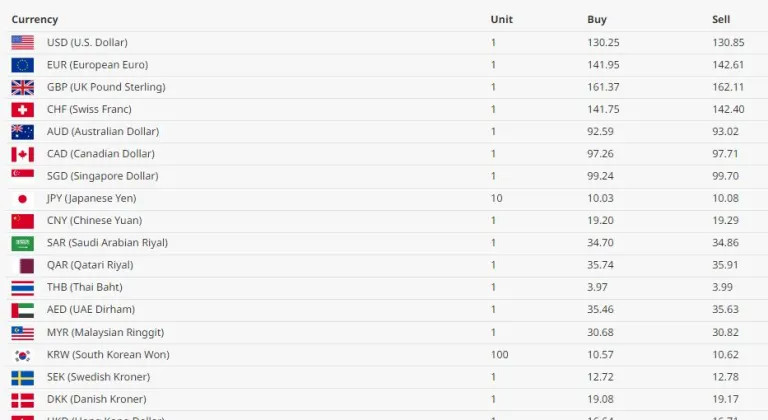Click the Canadian flag icon
The image size is (768, 420).
[x=23, y=154]
